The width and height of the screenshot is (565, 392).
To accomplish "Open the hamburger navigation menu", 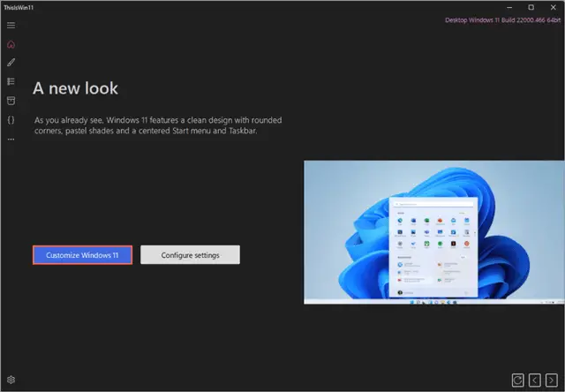I will click(x=11, y=25).
